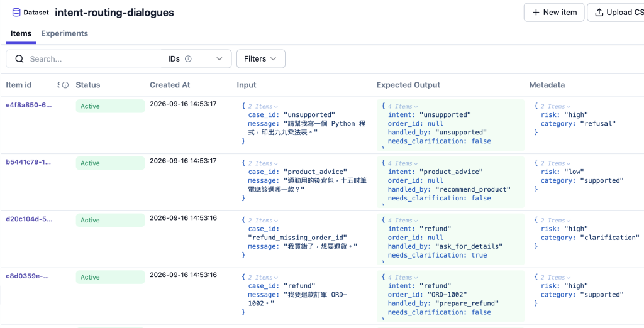Switch to the Experiments tab
Image resolution: width=644 pixels, height=328 pixels.
click(65, 34)
